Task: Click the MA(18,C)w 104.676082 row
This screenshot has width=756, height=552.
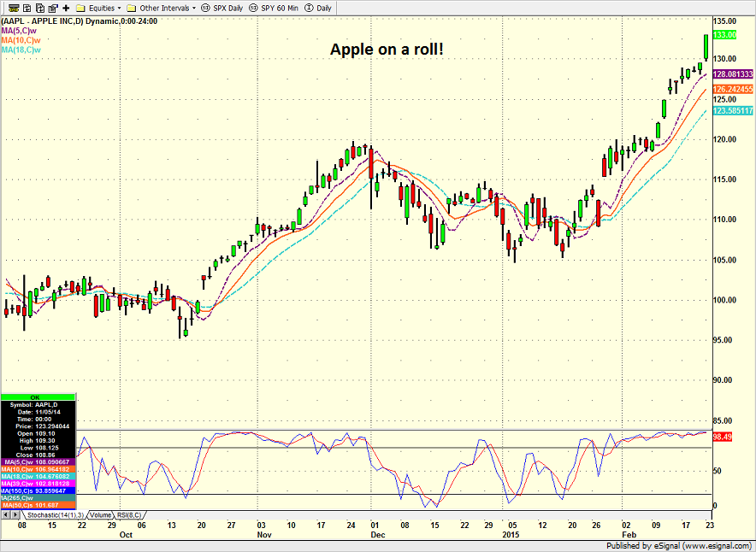Action: (x=38, y=476)
